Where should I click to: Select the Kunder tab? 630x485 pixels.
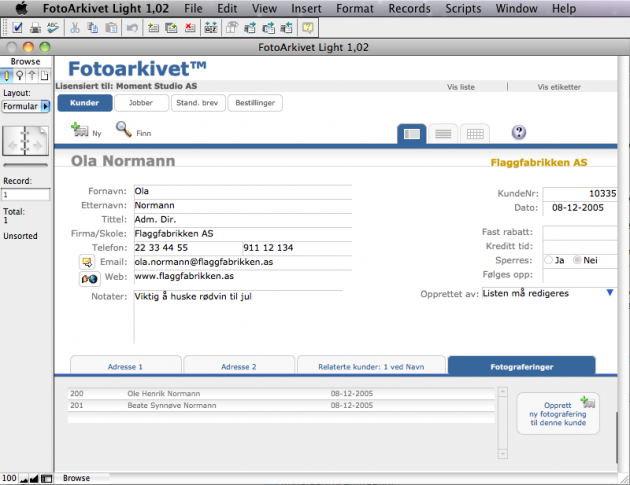[85, 103]
